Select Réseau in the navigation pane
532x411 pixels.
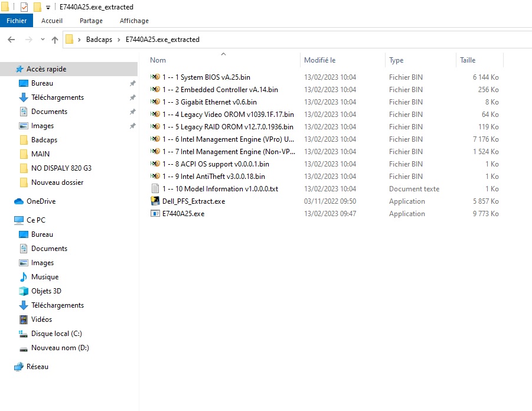pyautogui.click(x=37, y=367)
